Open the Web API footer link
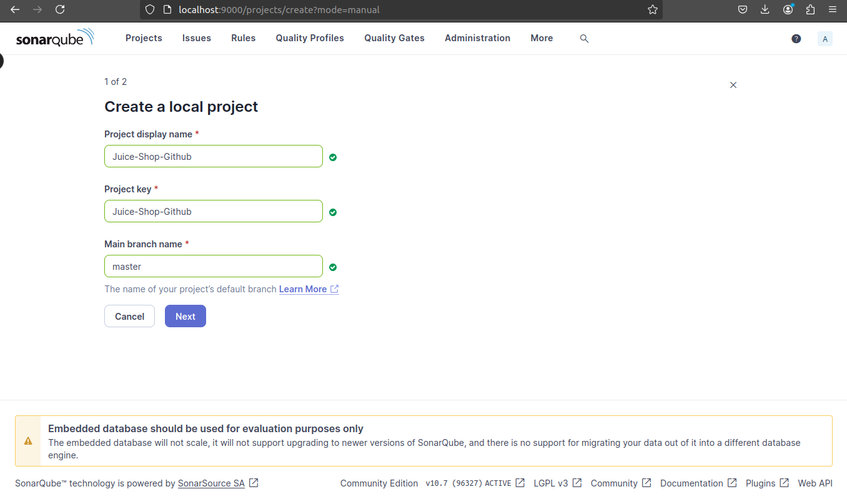Screen dimensions: 847x504 (815, 483)
